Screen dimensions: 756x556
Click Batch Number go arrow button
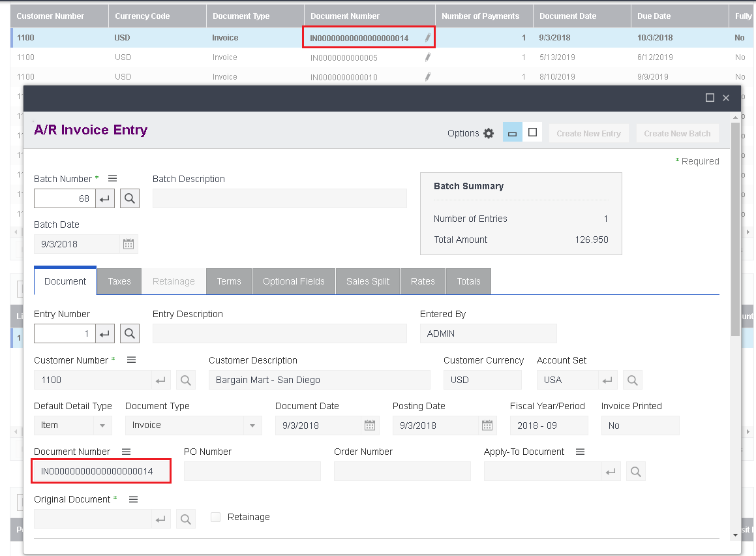click(104, 198)
